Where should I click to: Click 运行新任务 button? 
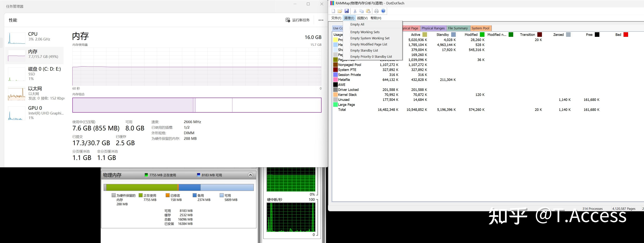[x=298, y=20]
